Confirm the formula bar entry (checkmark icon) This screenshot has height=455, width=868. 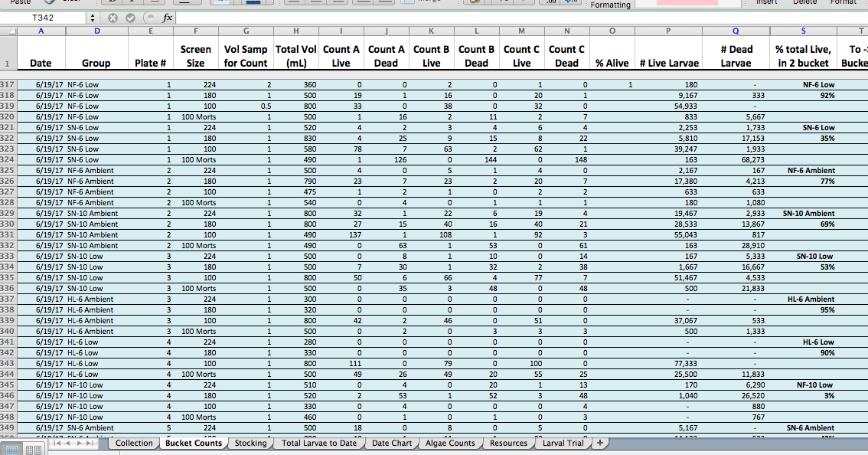pos(131,18)
